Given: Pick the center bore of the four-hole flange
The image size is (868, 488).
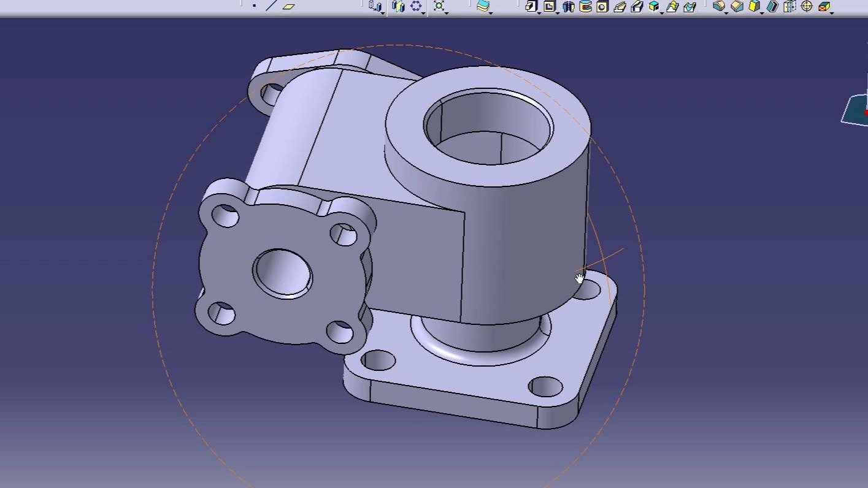Looking at the screenshot, I should (x=283, y=273).
